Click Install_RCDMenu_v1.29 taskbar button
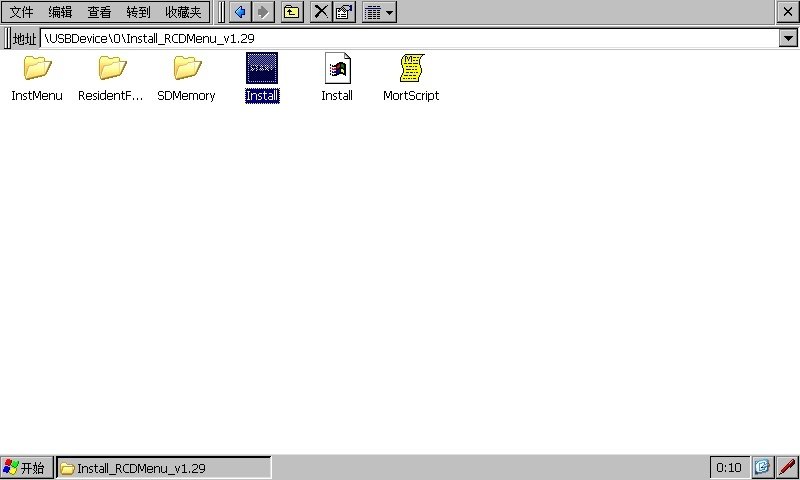This screenshot has width=800, height=480. (x=163, y=468)
